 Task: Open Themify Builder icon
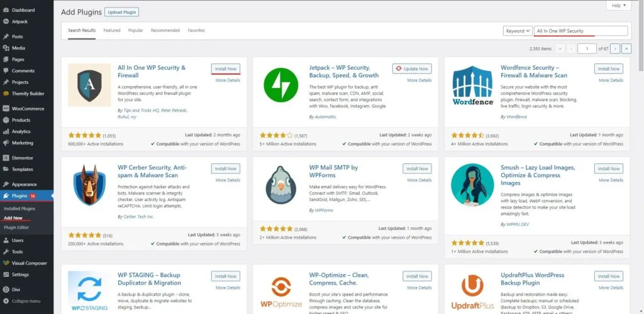[6, 94]
